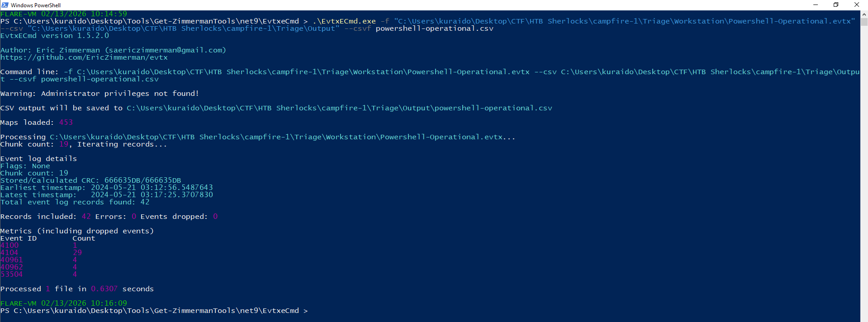
Task: Open the github.com/EricZimmerman/evtx link
Action: [x=84, y=57]
